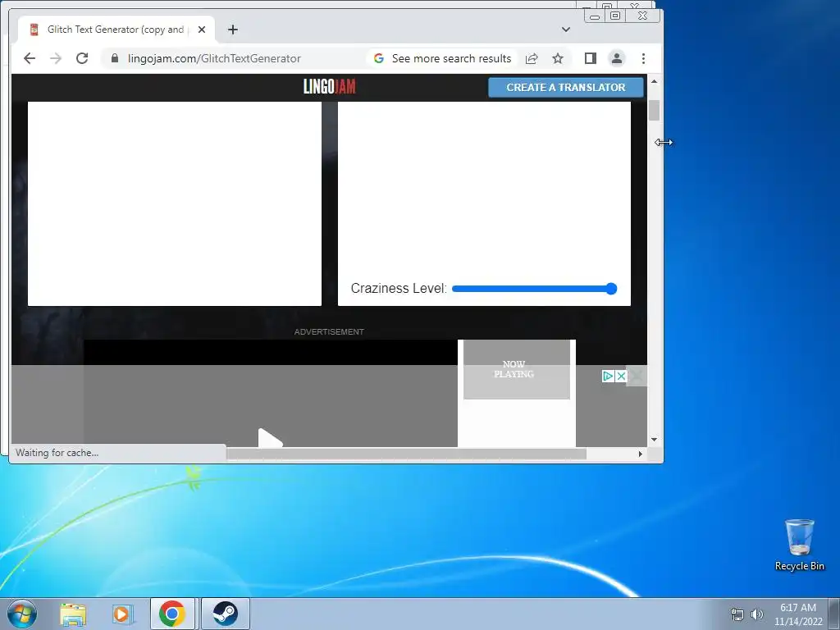
Task: Open Windows Explorer from the taskbar
Action: point(73,614)
